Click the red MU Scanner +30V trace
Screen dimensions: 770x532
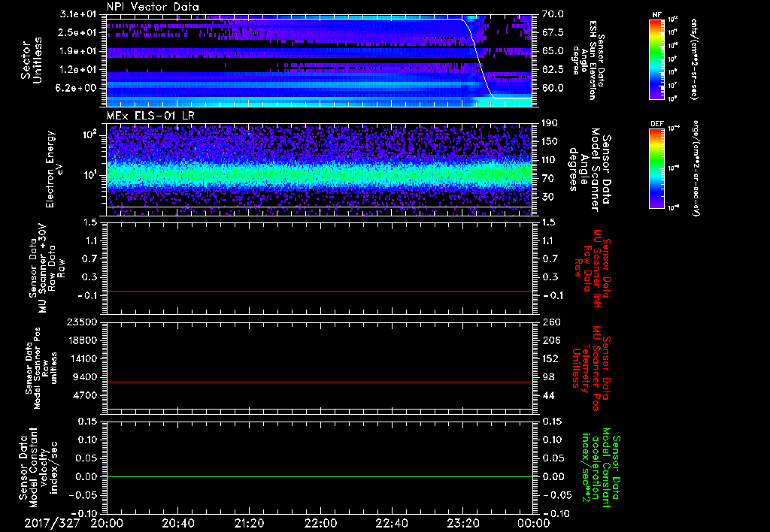tap(319, 291)
